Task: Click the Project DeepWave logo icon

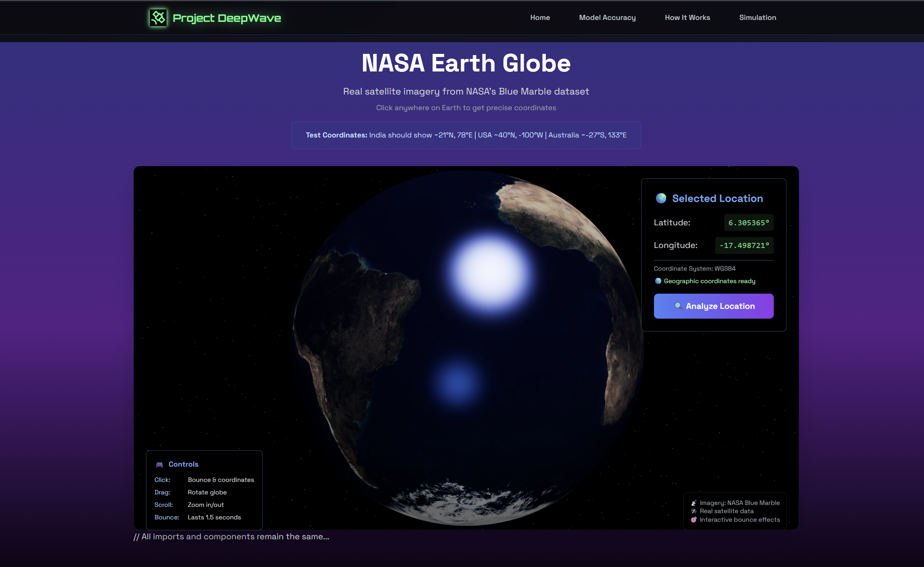Action: pos(158,18)
